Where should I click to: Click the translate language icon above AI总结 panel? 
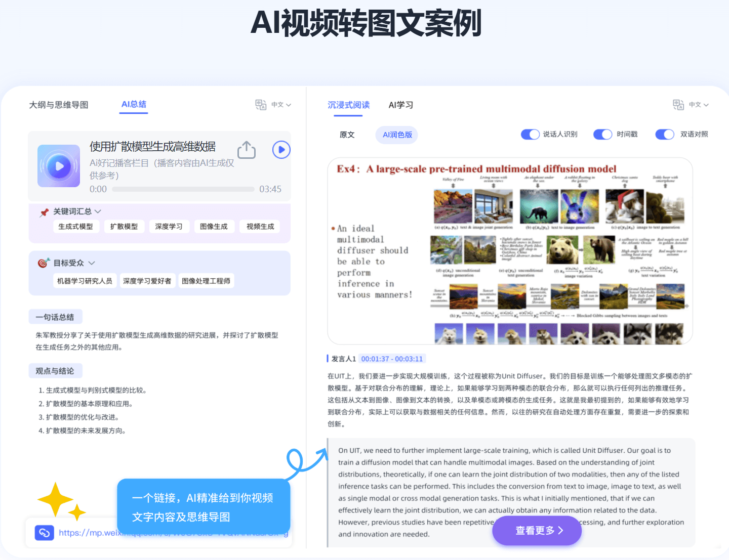[x=261, y=104]
